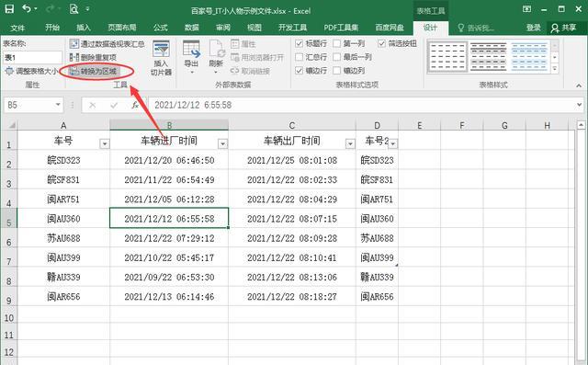Expand the table styles gallery more arrow
Viewport: 588px width, 365px height.
tap(555, 69)
